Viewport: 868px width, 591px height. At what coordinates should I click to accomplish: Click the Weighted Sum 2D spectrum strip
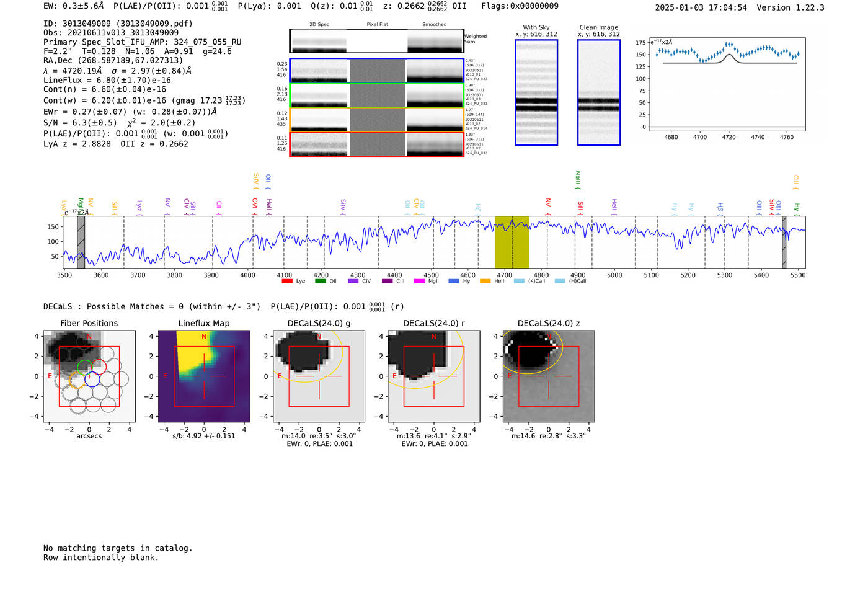376,41
